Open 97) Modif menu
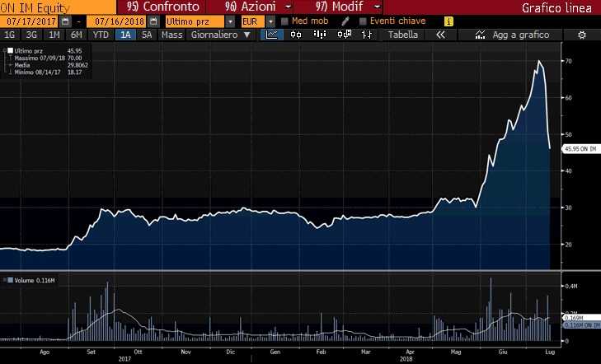The width and height of the screenshot is (601, 364). (339, 7)
